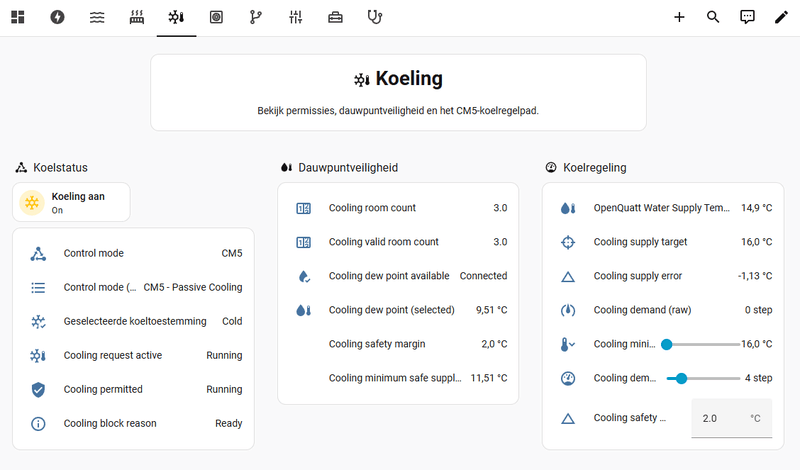Click the Koeling page title
The image size is (800, 470).
coord(409,79)
